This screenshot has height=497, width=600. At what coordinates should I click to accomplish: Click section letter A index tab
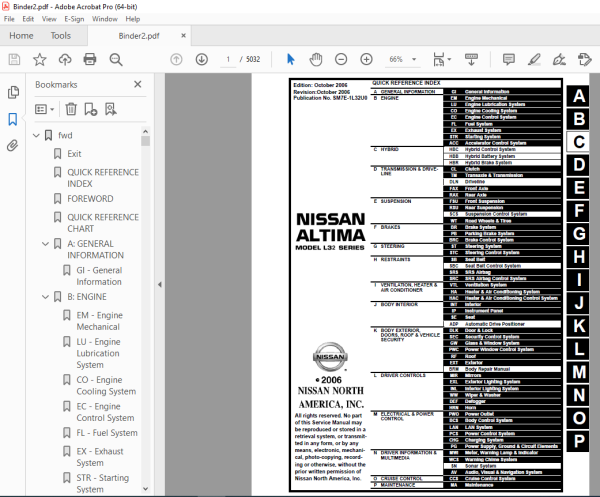click(578, 96)
